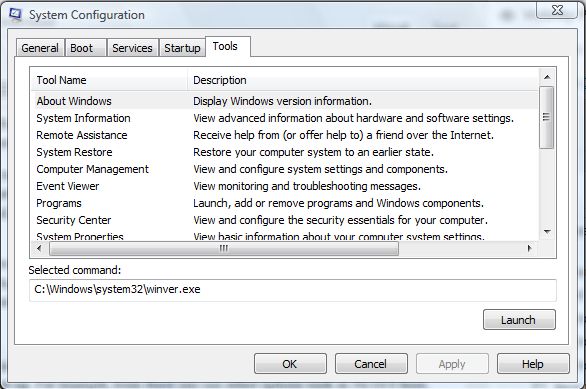
Task: Click the horizontal scrollbar thumb
Action: tap(224, 248)
